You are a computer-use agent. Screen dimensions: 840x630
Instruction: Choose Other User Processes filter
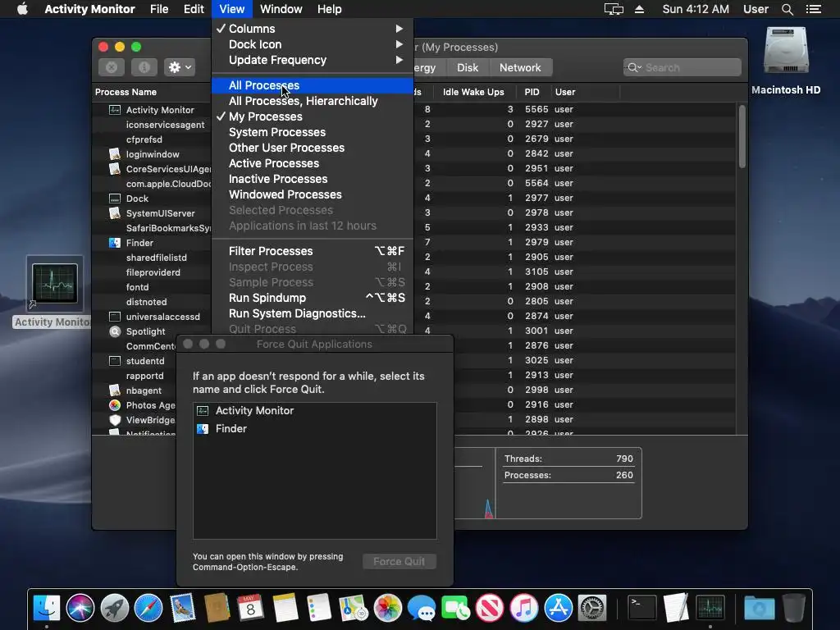313,148
